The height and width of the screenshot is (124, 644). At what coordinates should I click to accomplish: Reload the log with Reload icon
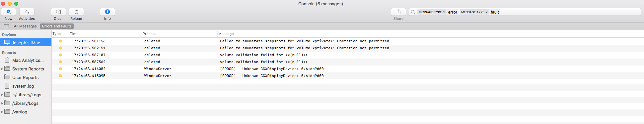point(76,12)
